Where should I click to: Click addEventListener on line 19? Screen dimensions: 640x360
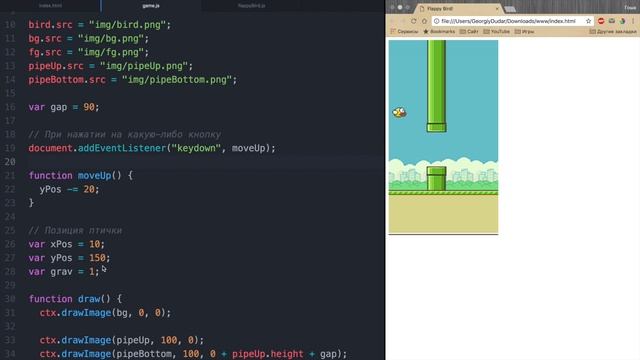(x=122, y=148)
